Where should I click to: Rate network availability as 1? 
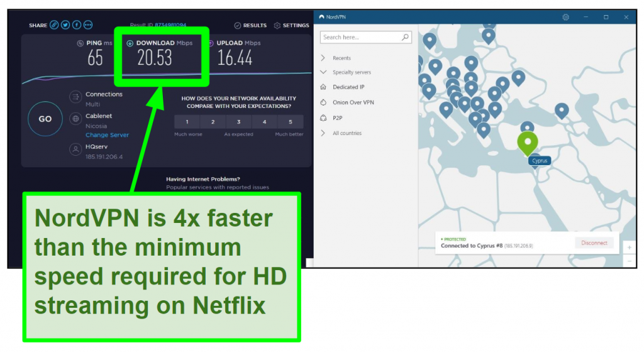[x=187, y=122]
